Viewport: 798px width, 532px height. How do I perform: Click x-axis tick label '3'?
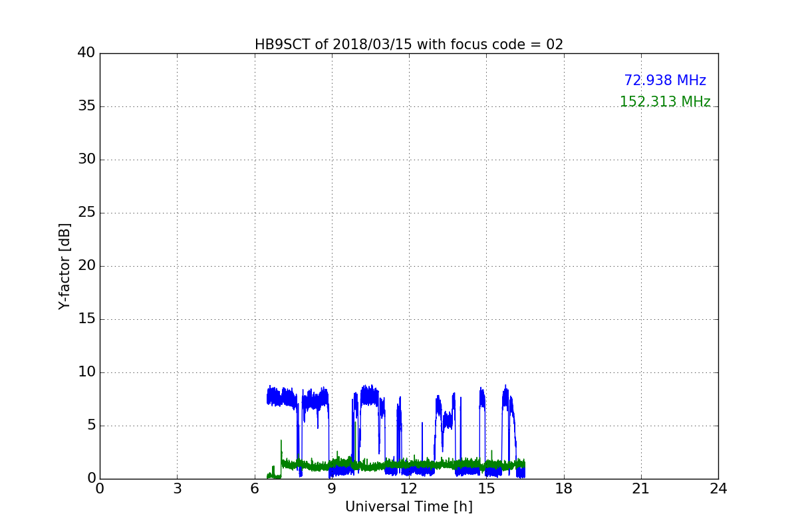pyautogui.click(x=177, y=489)
